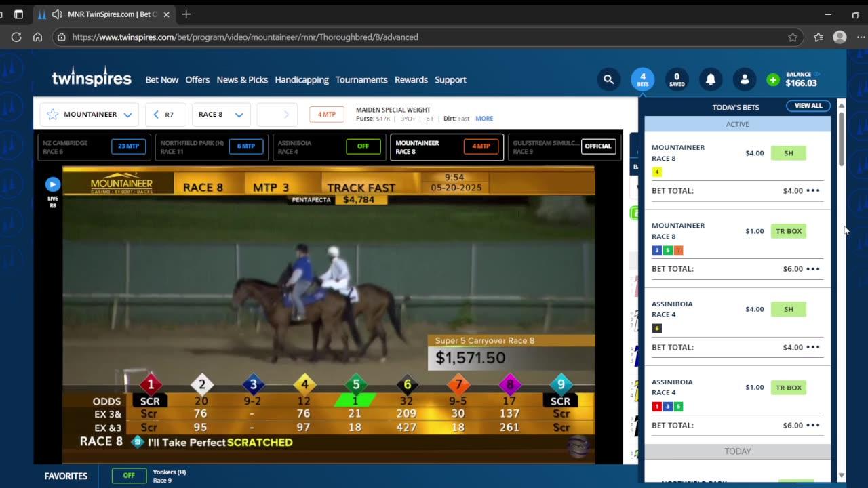Image resolution: width=868 pixels, height=488 pixels.
Task: Open browser favorites list icon
Action: tap(818, 37)
